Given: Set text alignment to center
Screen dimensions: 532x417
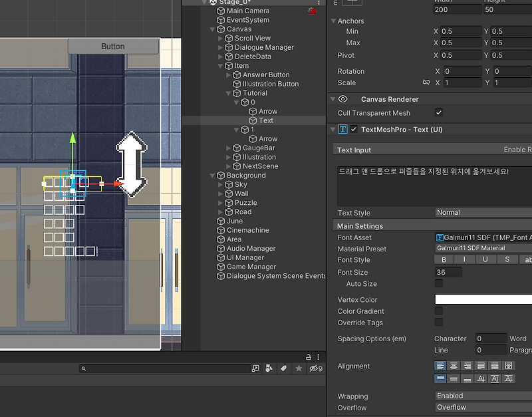Looking at the screenshot, I should 453,366.
